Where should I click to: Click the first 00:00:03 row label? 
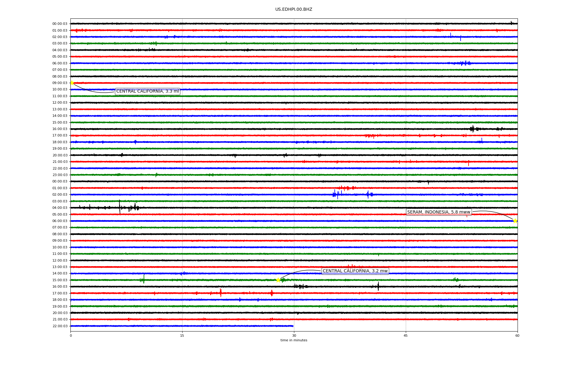pyautogui.click(x=60, y=24)
